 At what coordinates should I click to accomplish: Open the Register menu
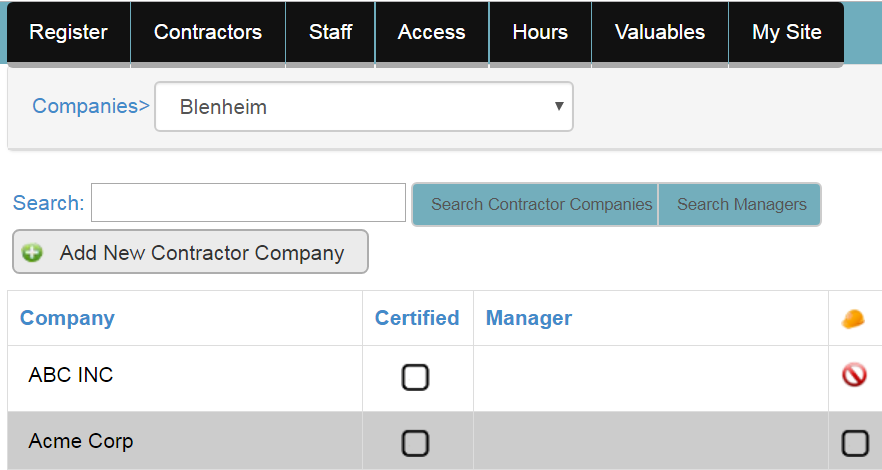coord(68,32)
